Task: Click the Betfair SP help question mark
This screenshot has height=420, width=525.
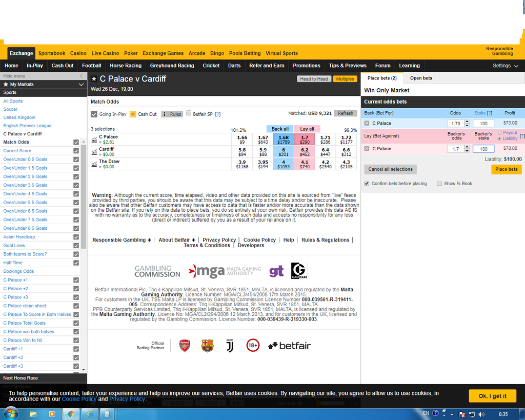Action: coord(218,114)
